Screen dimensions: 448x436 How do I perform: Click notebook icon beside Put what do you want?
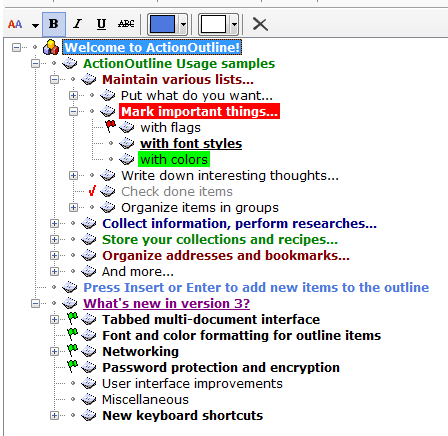click(108, 95)
